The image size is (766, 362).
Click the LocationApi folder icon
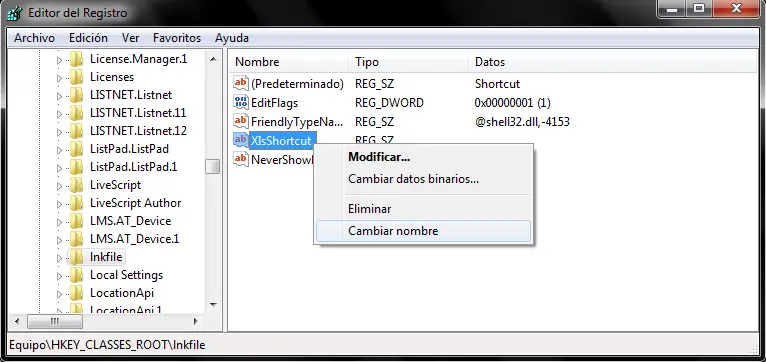pyautogui.click(x=76, y=294)
